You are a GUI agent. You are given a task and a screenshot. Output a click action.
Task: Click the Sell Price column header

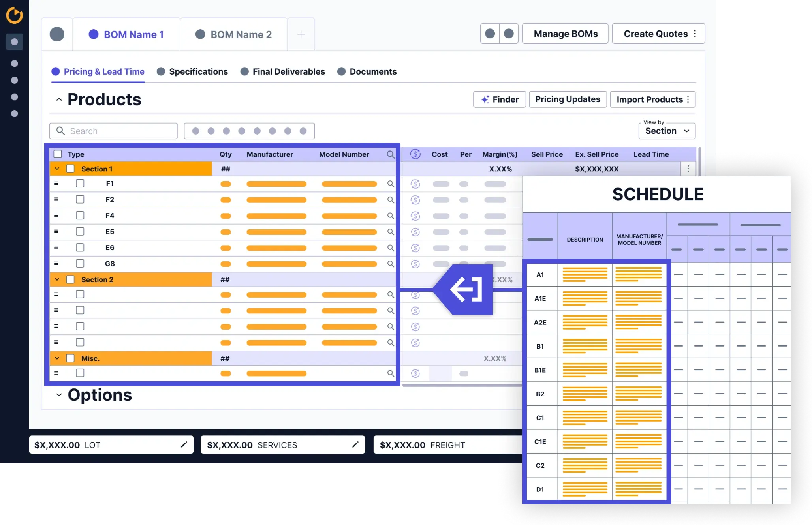pos(547,154)
